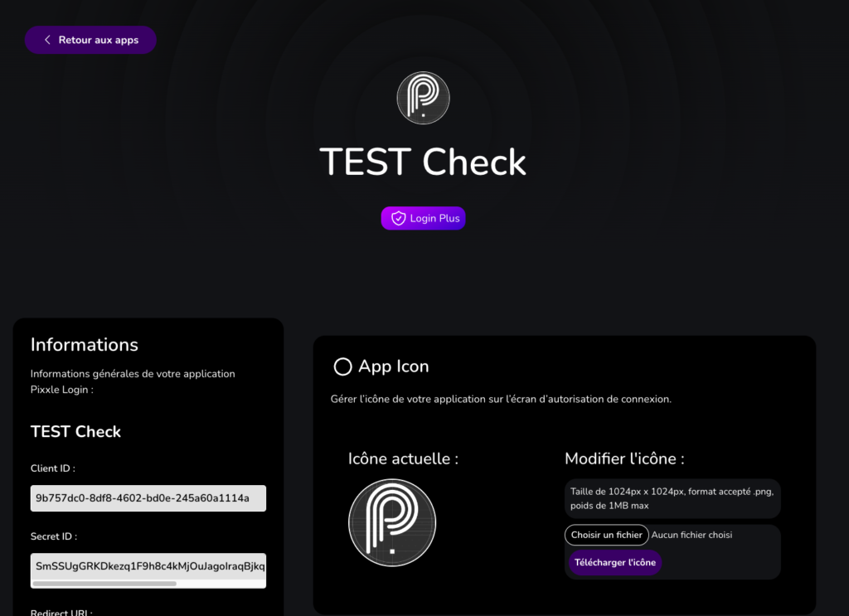Click the icon size requirements note
This screenshot has height=616, width=849.
[672, 498]
